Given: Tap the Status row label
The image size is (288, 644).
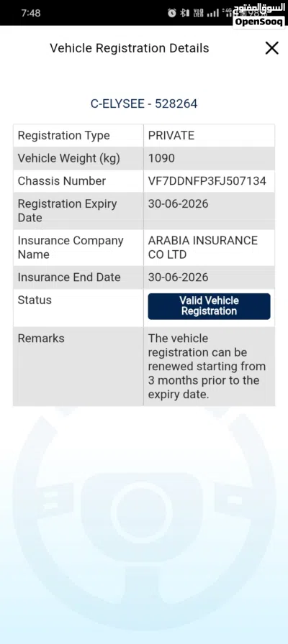Looking at the screenshot, I should click(x=35, y=300).
